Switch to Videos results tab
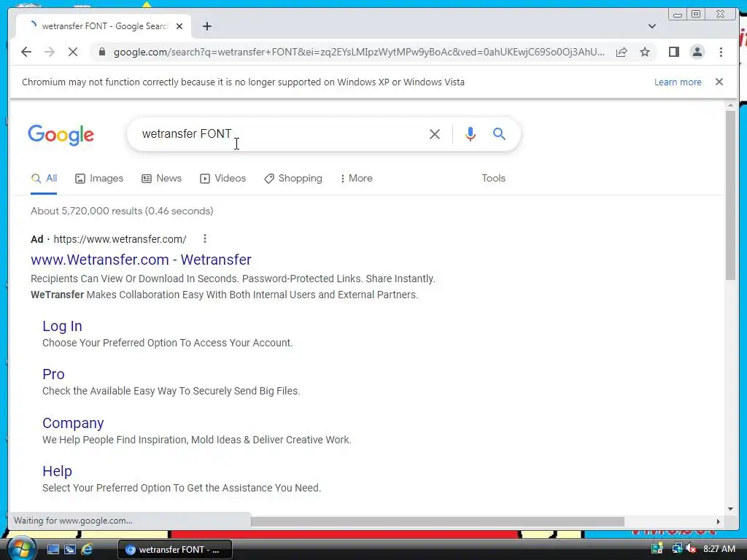 point(222,178)
